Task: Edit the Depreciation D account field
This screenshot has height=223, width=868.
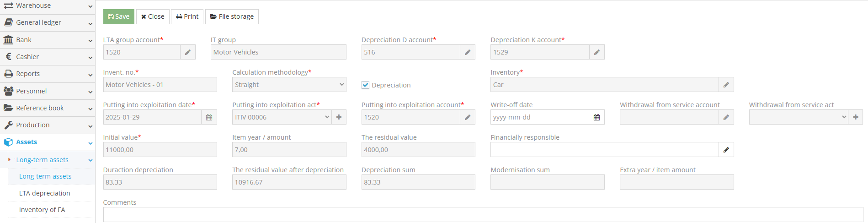Action: tap(467, 52)
